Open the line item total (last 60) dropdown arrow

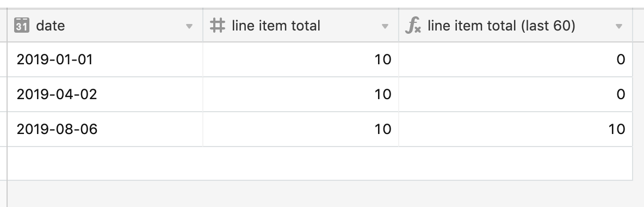click(618, 26)
